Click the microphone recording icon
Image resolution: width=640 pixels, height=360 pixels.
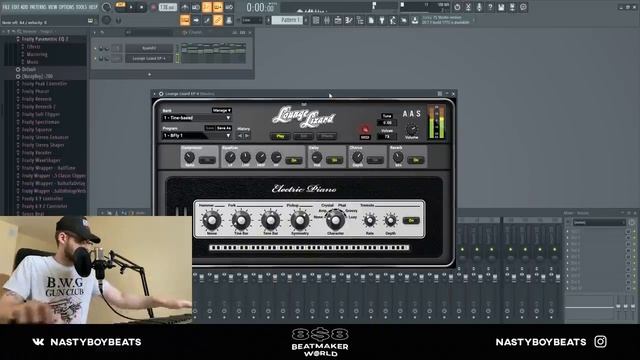tap(479, 7)
